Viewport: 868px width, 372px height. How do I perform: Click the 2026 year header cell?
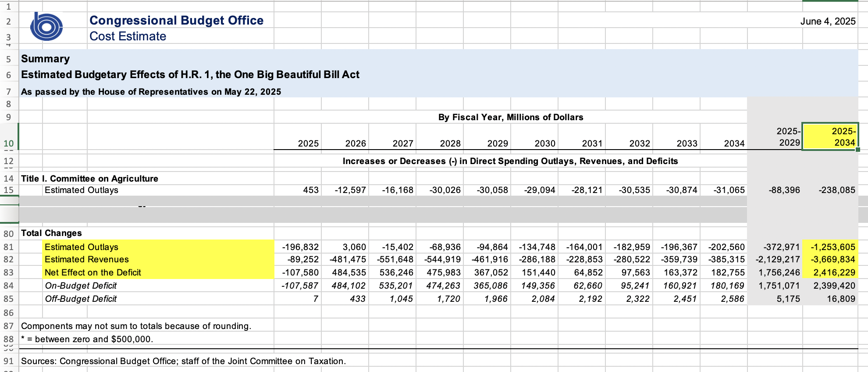pyautogui.click(x=345, y=137)
